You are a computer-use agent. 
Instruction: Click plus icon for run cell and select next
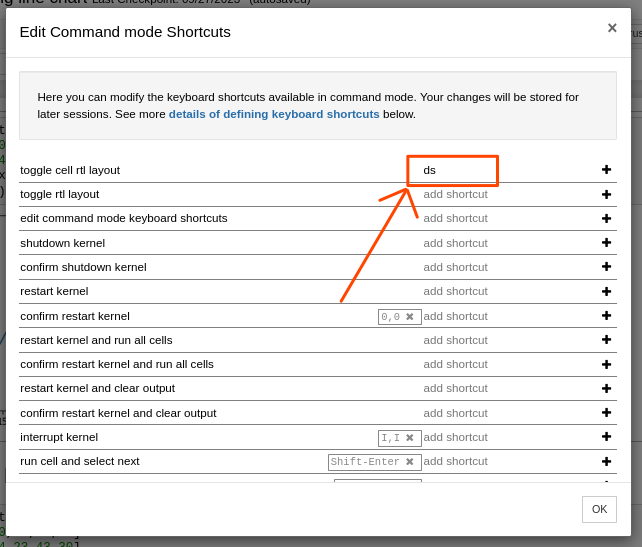[x=606, y=461]
